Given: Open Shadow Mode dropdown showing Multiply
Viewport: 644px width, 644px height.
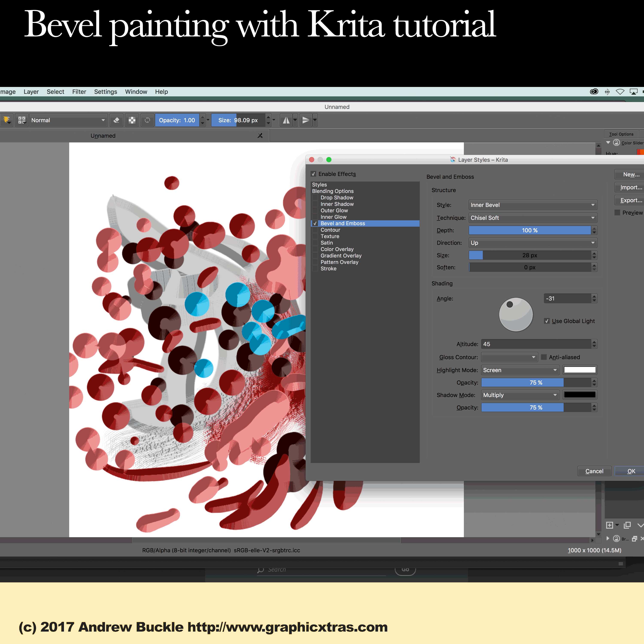Looking at the screenshot, I should pos(520,395).
